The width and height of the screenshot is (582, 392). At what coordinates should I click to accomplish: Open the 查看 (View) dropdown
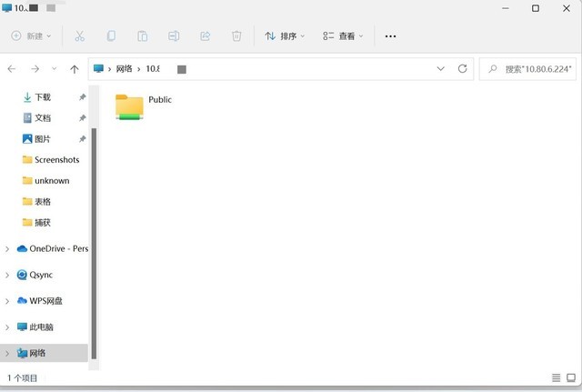click(x=343, y=36)
